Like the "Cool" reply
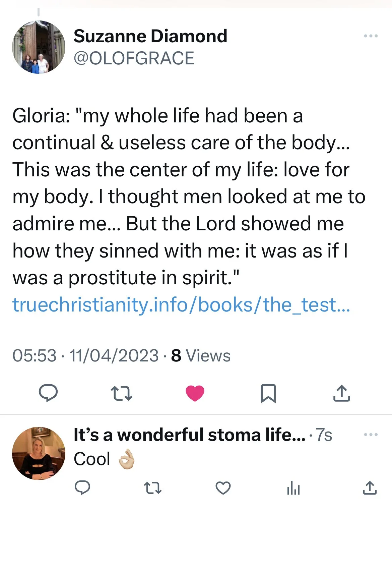Viewport: 392px width, 568px height. click(223, 488)
